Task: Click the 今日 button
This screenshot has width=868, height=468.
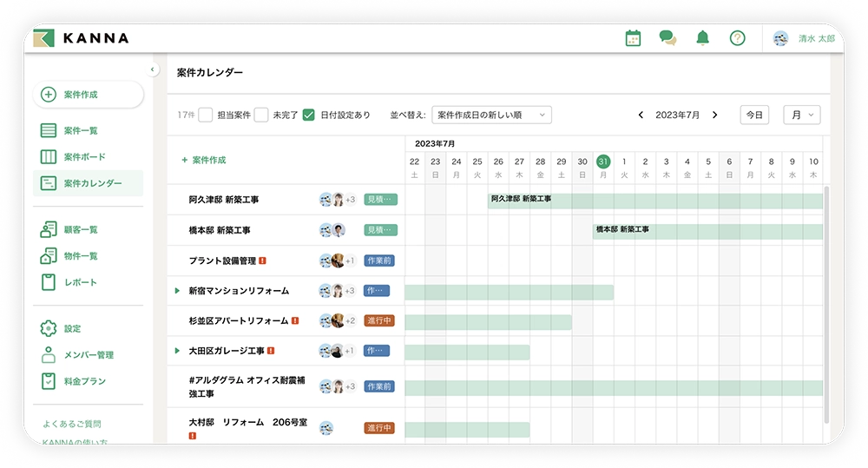Action: [x=754, y=115]
